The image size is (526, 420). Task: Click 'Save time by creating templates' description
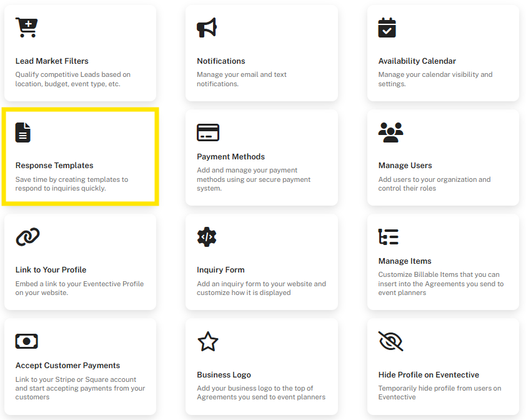coord(72,184)
